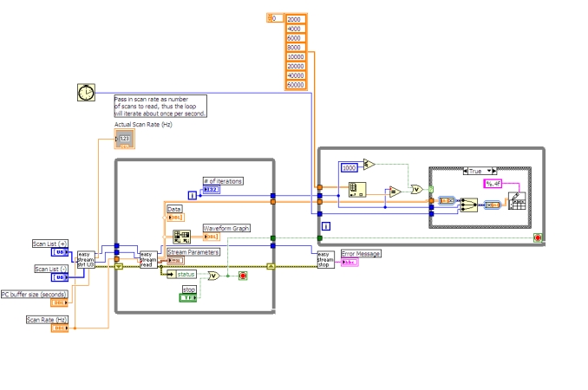Click the Transpose 2D Array node before Waveform Graph
The height and width of the screenshot is (390, 588).
[x=181, y=237]
